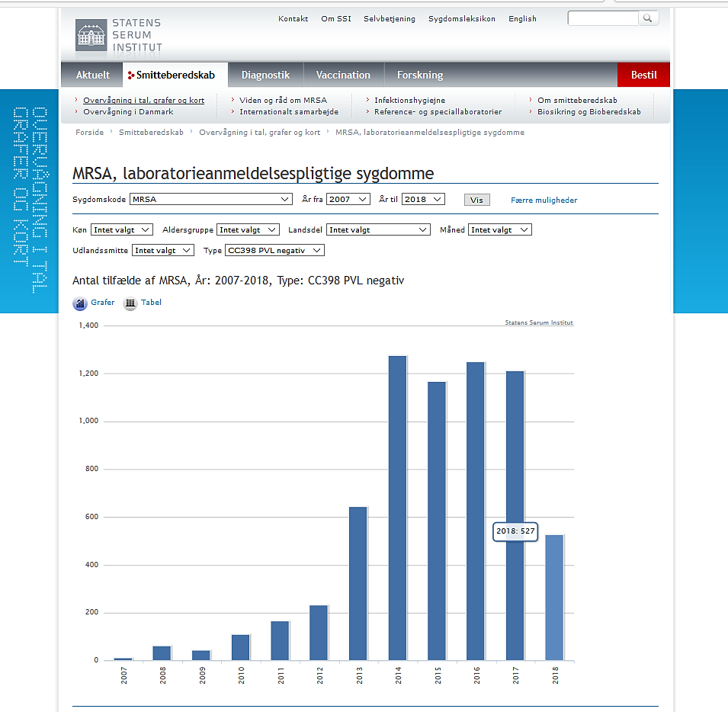Click the search magnifier icon
This screenshot has width=728, height=712.
tap(648, 18)
